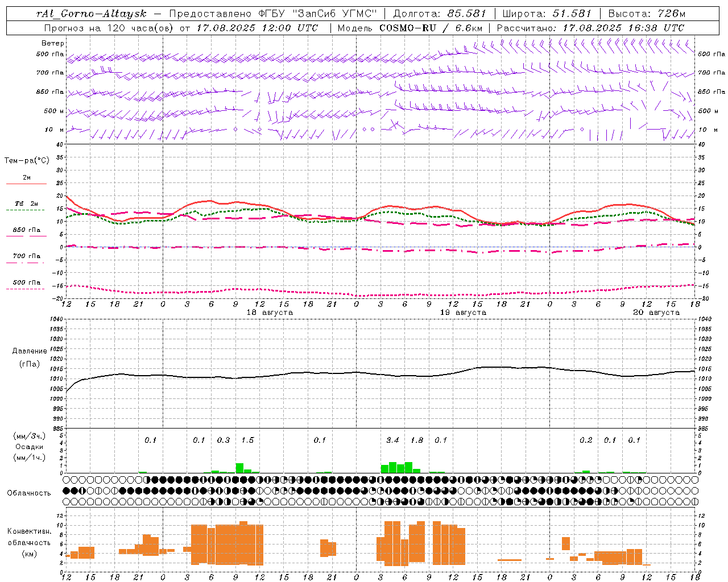Click the Td 2м dew point legend entry
This screenshot has height=582, width=728.
tap(27, 203)
